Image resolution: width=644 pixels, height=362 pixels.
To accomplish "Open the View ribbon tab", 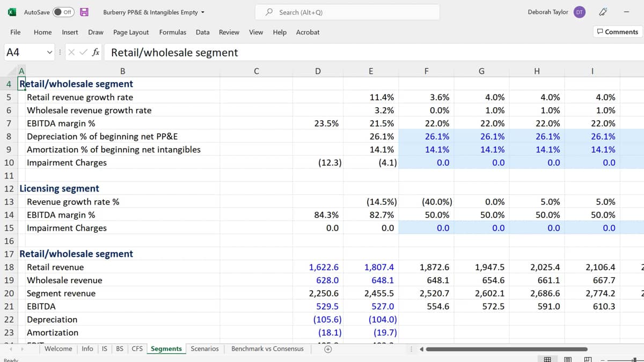I will pos(256,32).
